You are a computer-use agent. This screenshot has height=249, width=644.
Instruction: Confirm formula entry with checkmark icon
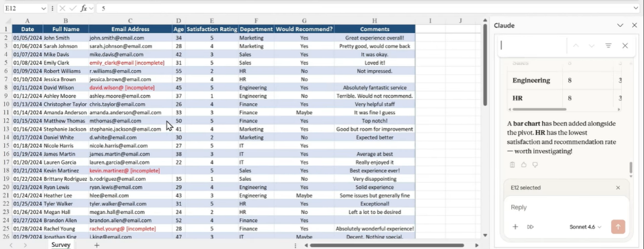(x=73, y=8)
